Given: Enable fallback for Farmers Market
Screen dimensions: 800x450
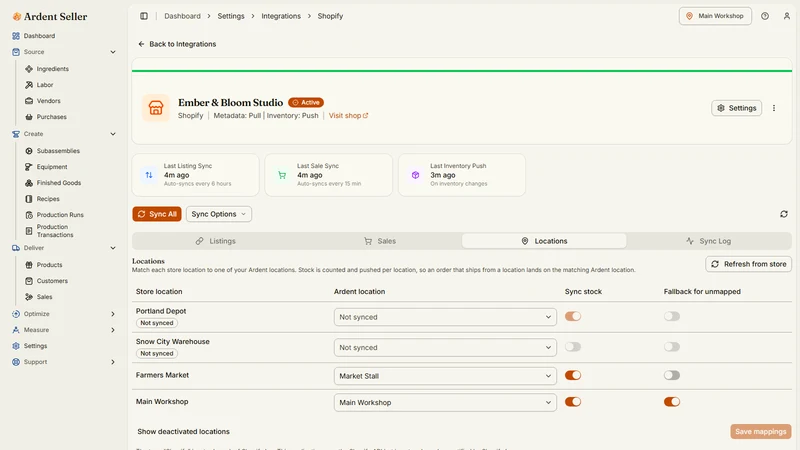Looking at the screenshot, I should click(x=671, y=376).
